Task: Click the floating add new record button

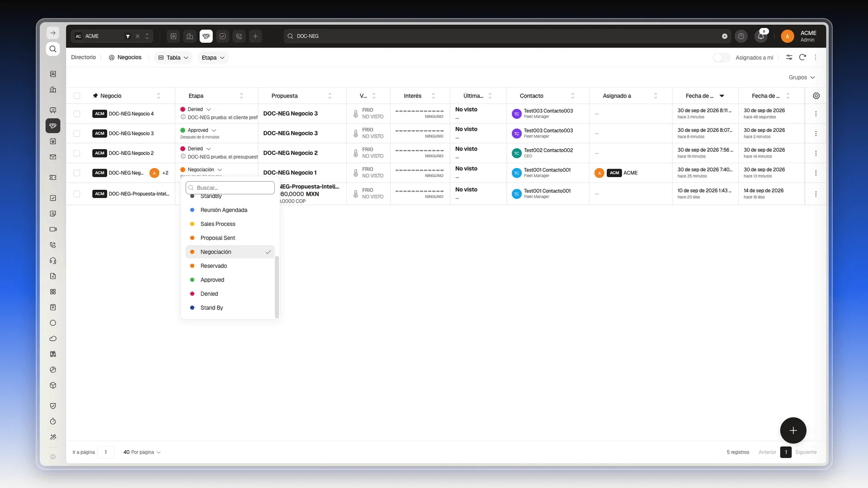Action: point(793,431)
